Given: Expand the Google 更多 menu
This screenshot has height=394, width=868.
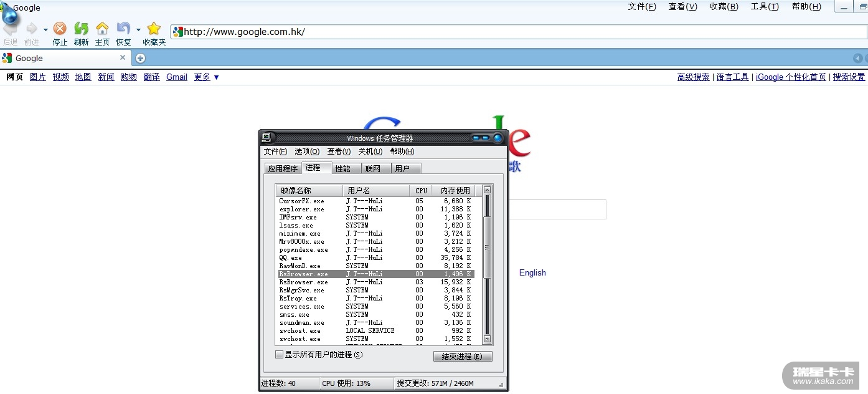Looking at the screenshot, I should [207, 77].
